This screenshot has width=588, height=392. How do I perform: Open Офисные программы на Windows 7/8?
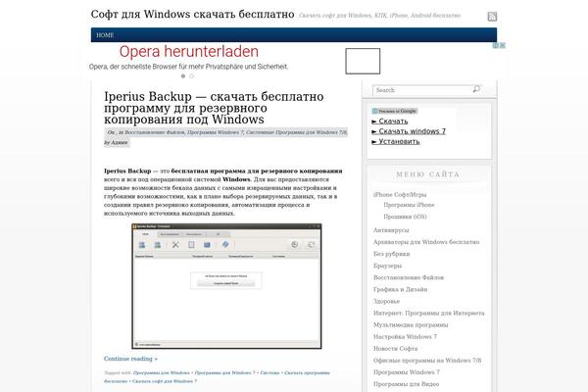427,361
